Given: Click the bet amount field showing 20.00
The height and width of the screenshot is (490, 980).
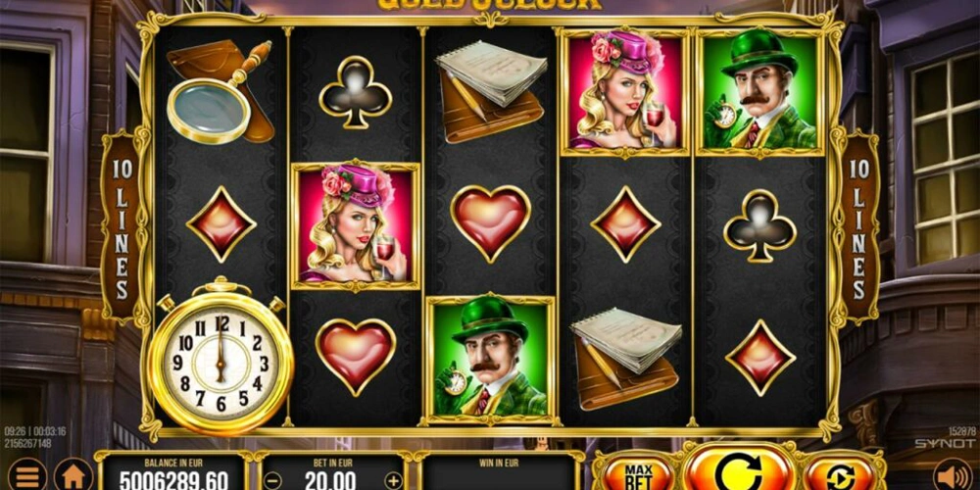Looking at the screenshot, I should coord(333,480).
